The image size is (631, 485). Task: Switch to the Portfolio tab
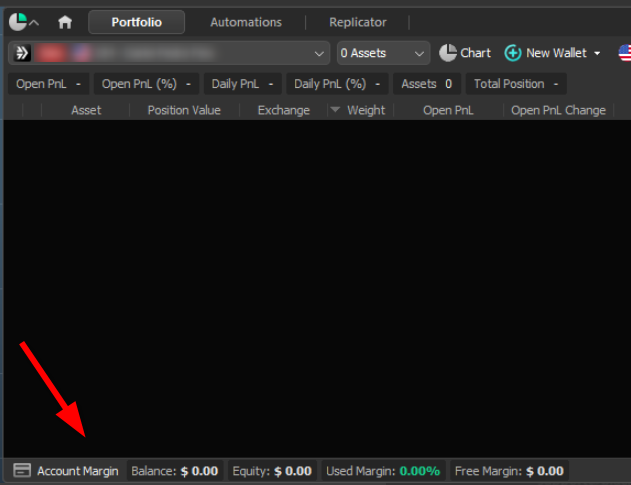(x=136, y=22)
